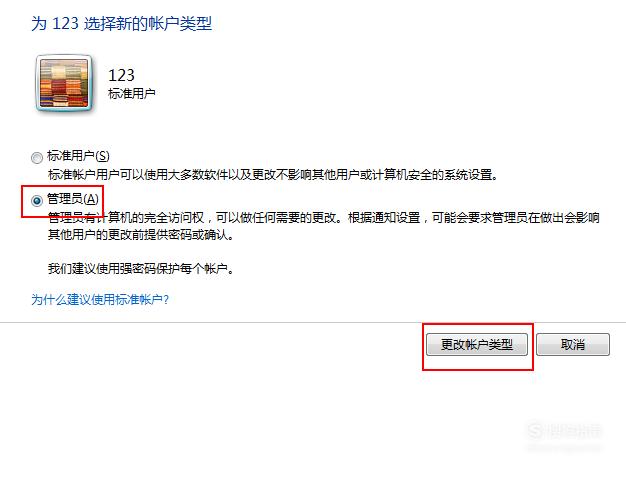Click the underlined A in 管理员(A)

(91, 199)
